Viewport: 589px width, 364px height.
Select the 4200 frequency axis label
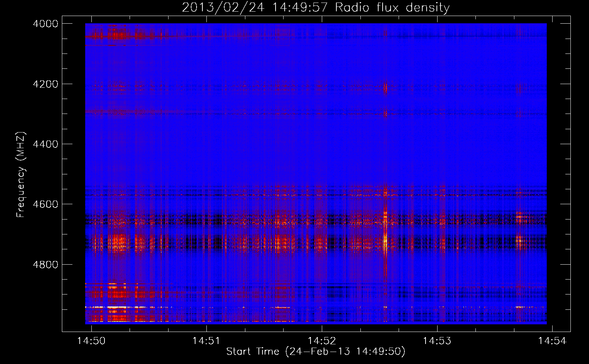point(46,84)
